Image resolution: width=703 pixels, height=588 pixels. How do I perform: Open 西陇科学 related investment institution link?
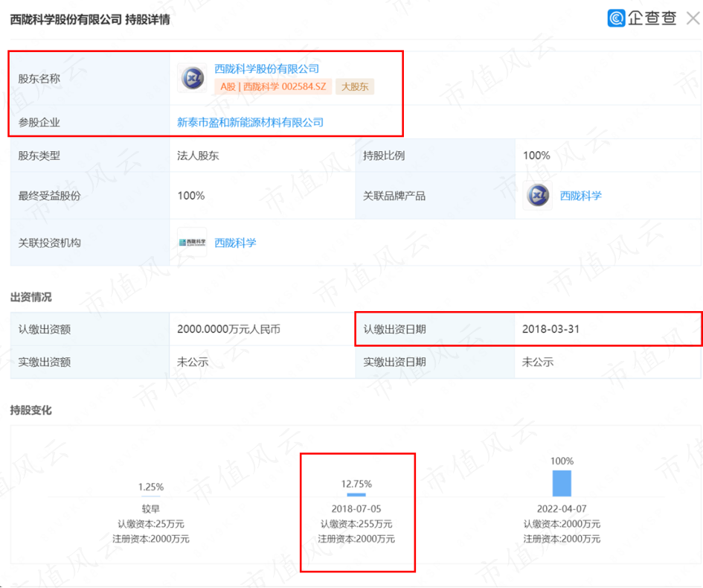(235, 243)
